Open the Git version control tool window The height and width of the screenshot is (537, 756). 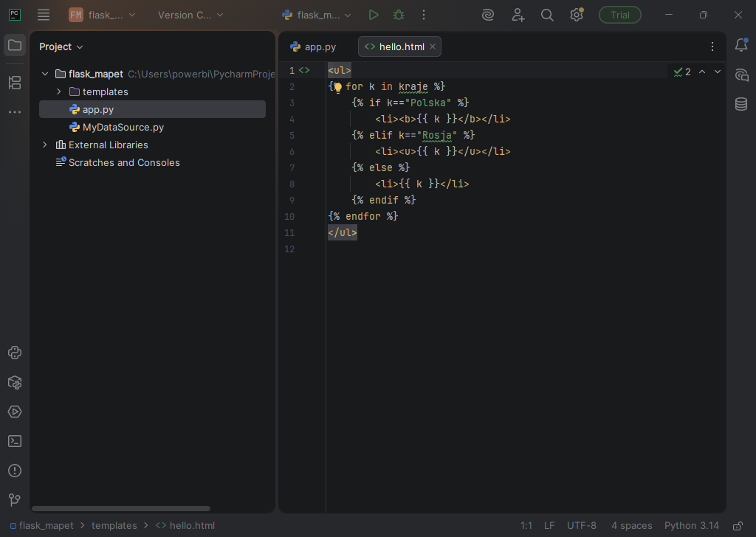[15, 500]
